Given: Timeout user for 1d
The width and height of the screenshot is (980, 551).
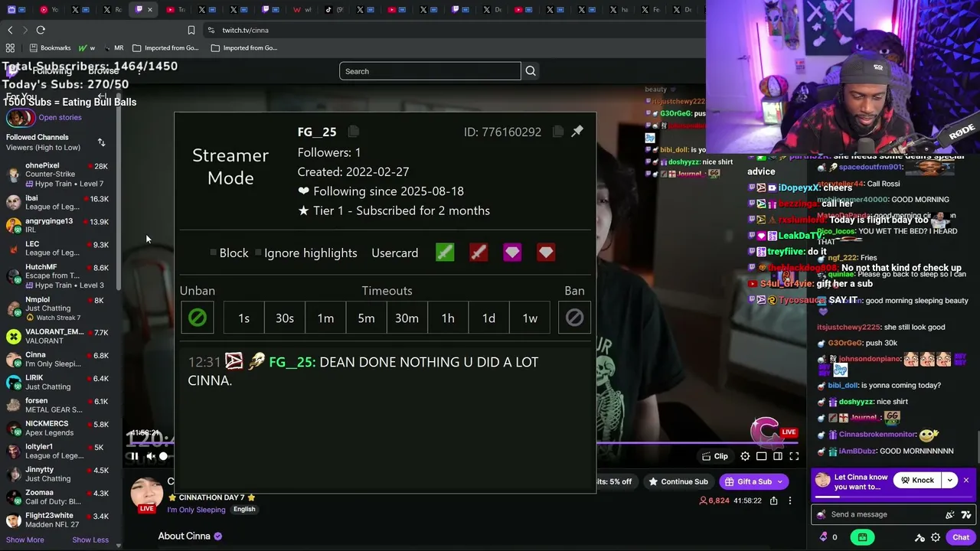Looking at the screenshot, I should point(488,318).
